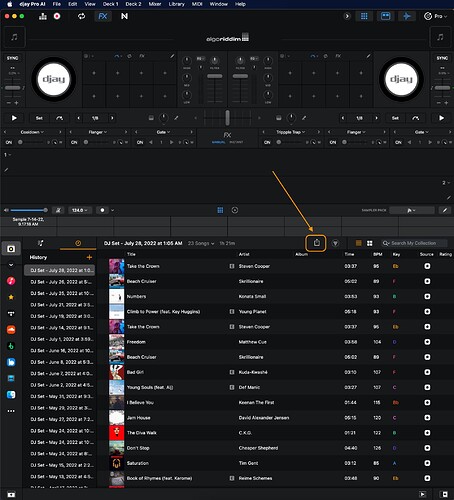Open the Cooldown effect dropdown
This screenshot has height=500, width=454.
coord(32,132)
